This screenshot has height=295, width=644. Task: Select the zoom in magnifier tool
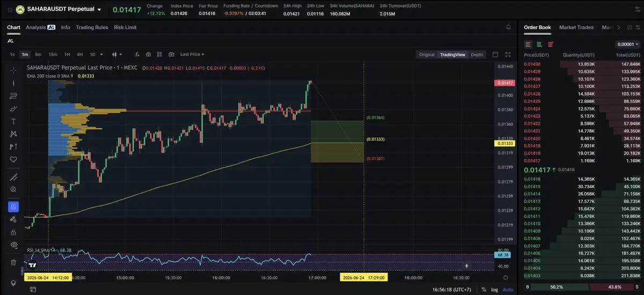click(13, 189)
